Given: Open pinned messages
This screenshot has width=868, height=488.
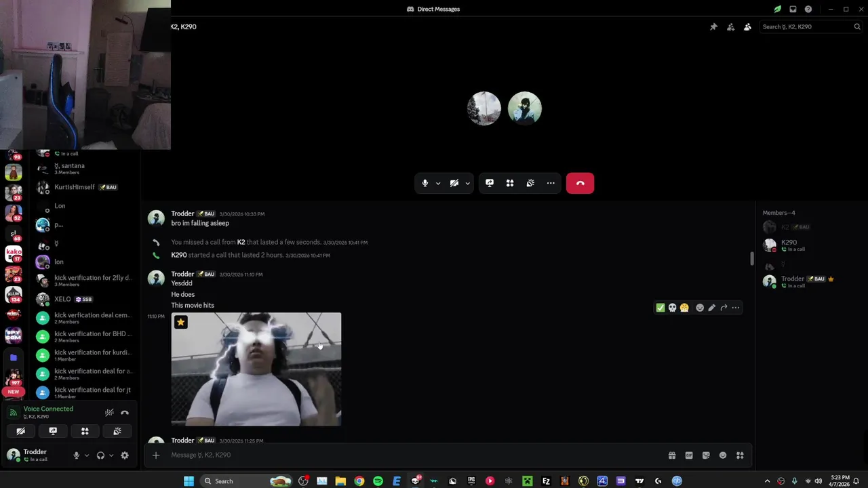Looking at the screenshot, I should [713, 26].
